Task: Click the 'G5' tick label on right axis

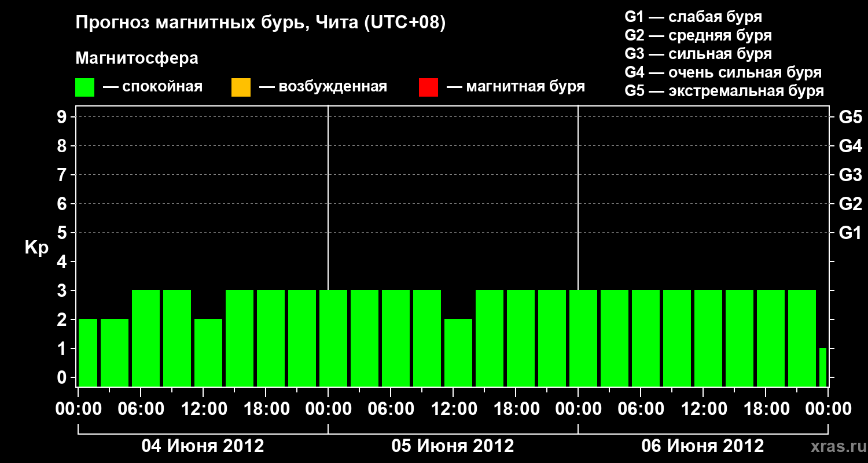Action: (851, 117)
